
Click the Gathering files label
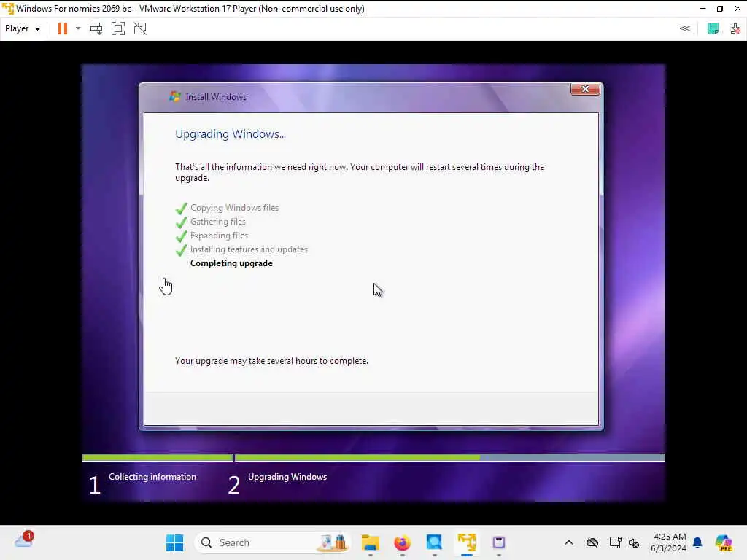coord(218,222)
